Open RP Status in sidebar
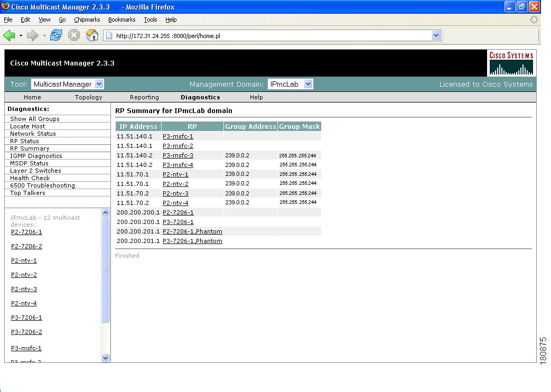 pyautogui.click(x=24, y=141)
